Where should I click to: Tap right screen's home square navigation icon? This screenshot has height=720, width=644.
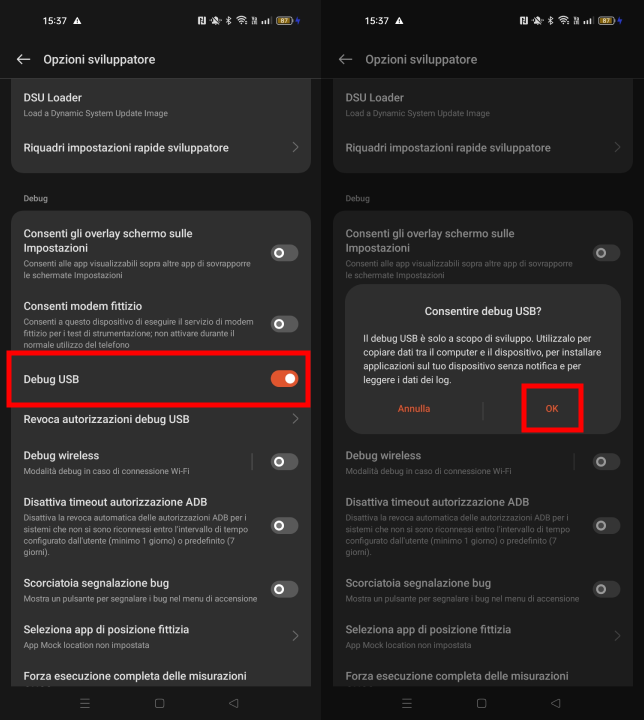pyautogui.click(x=481, y=703)
